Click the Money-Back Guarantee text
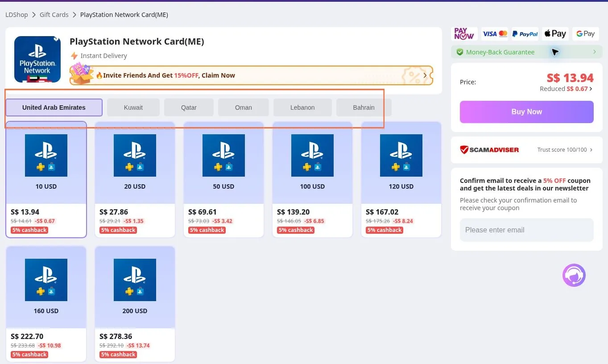The width and height of the screenshot is (608, 364). (x=500, y=52)
